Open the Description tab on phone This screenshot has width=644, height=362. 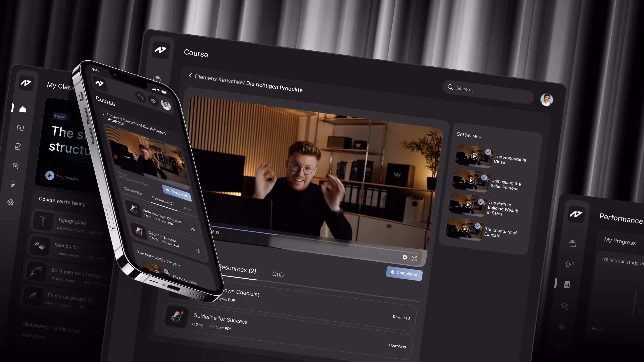(x=133, y=191)
